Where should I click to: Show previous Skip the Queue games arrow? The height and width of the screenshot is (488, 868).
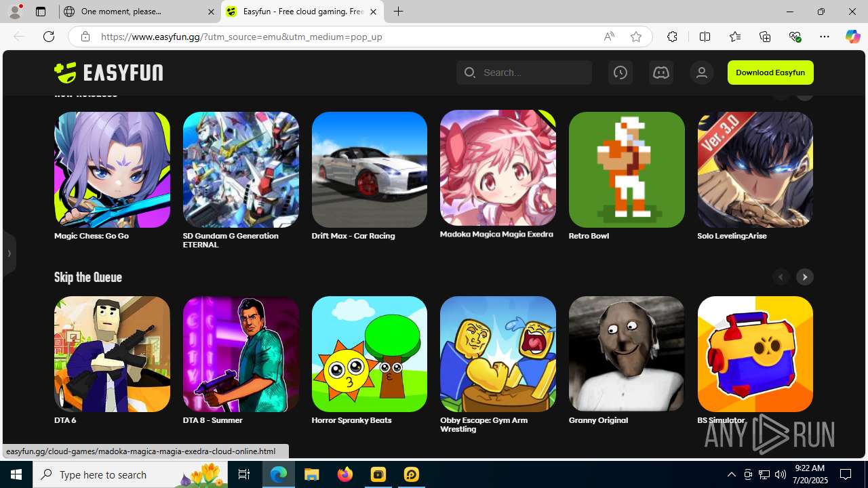[781, 277]
